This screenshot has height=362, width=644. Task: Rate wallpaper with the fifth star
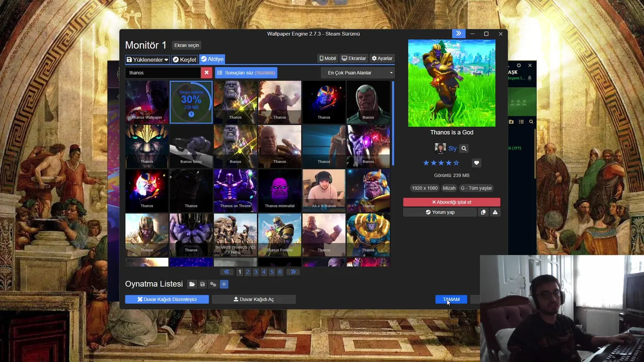coord(456,163)
